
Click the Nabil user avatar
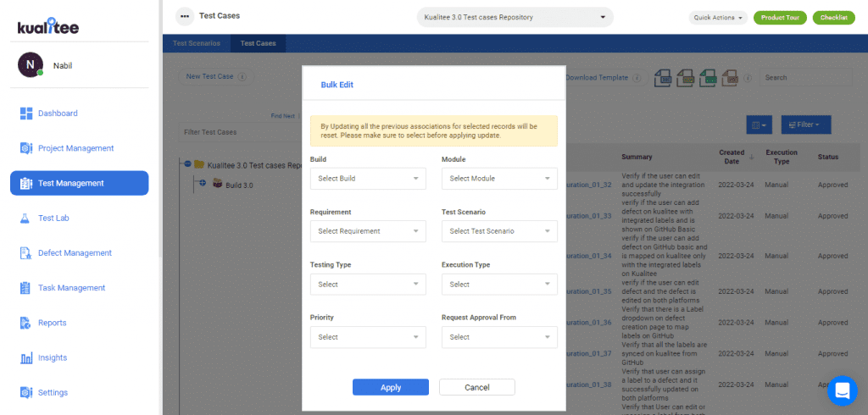31,64
